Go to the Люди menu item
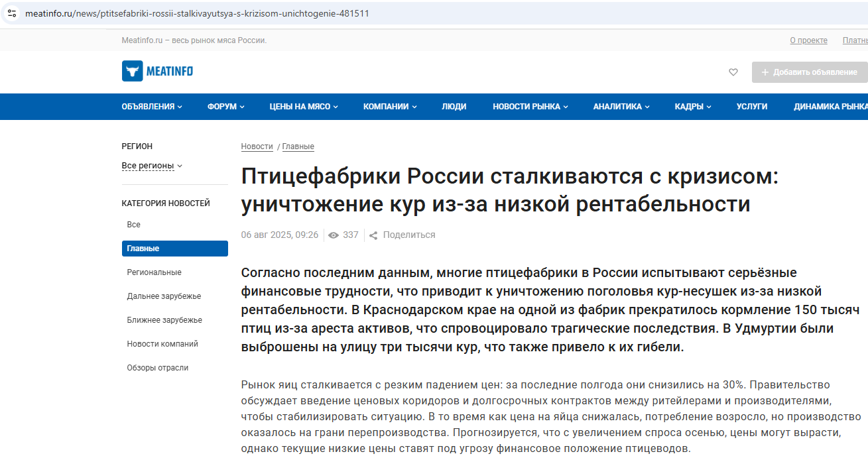 454,107
